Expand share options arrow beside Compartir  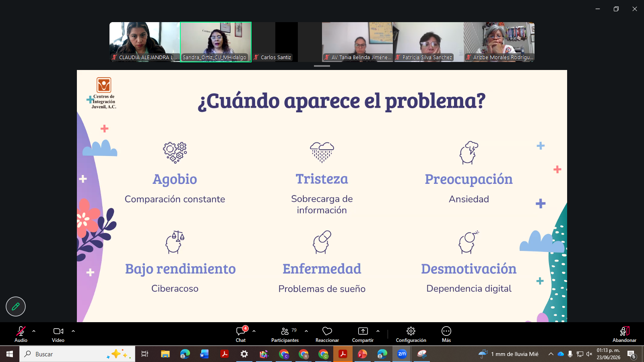tap(378, 331)
